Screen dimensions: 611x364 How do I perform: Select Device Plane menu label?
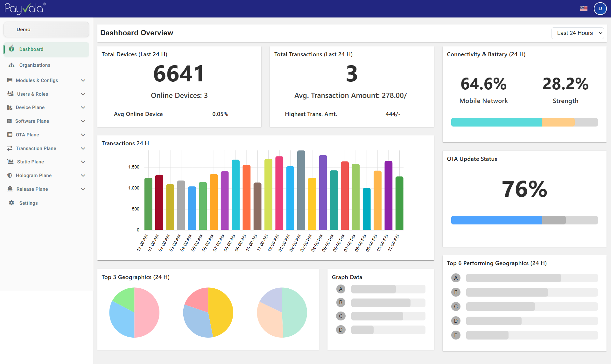coord(30,107)
